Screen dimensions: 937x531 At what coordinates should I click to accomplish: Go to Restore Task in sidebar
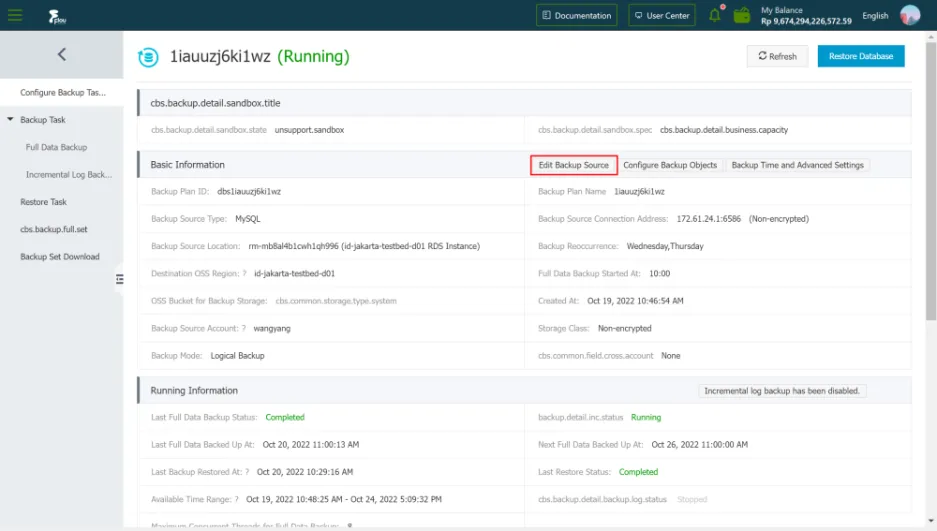pos(43,202)
